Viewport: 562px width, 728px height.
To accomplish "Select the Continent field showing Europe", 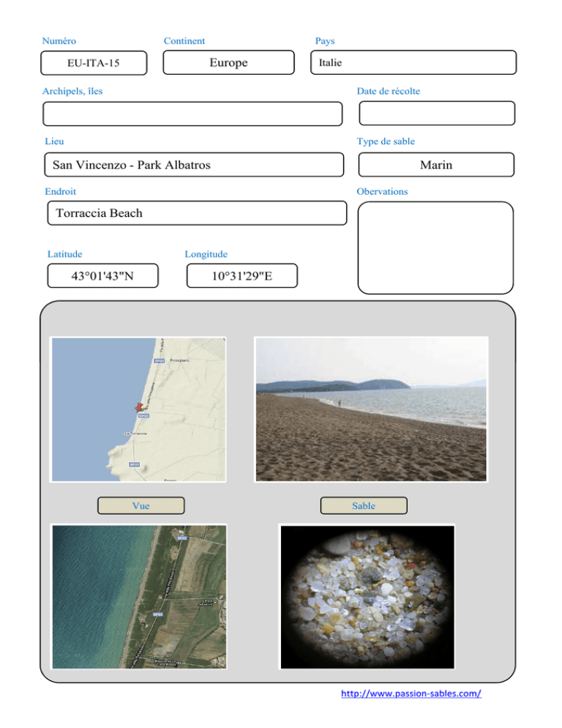I will click(x=228, y=63).
